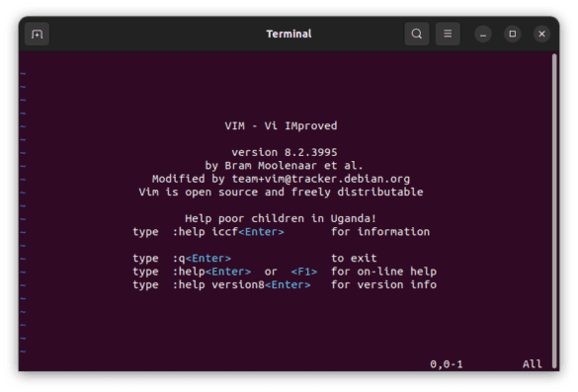The width and height of the screenshot is (578, 392).
Task: Click the 'All' scroll position indicator
Action: [533, 364]
